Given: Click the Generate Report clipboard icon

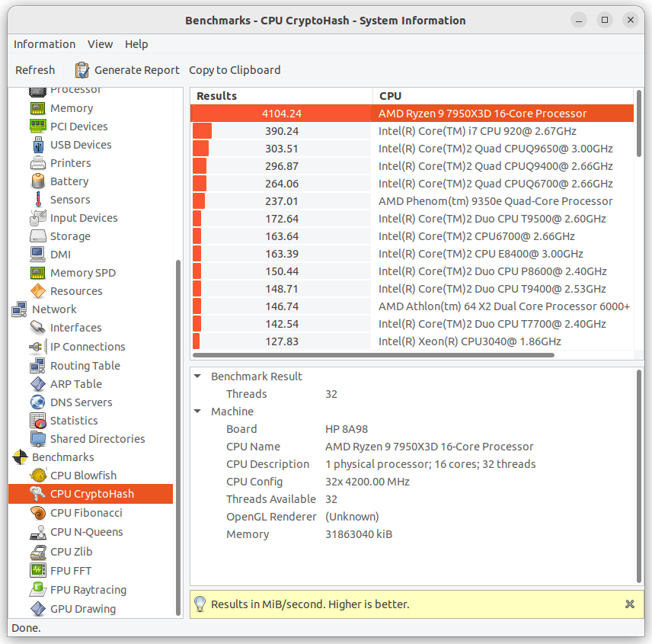Looking at the screenshot, I should [81, 70].
